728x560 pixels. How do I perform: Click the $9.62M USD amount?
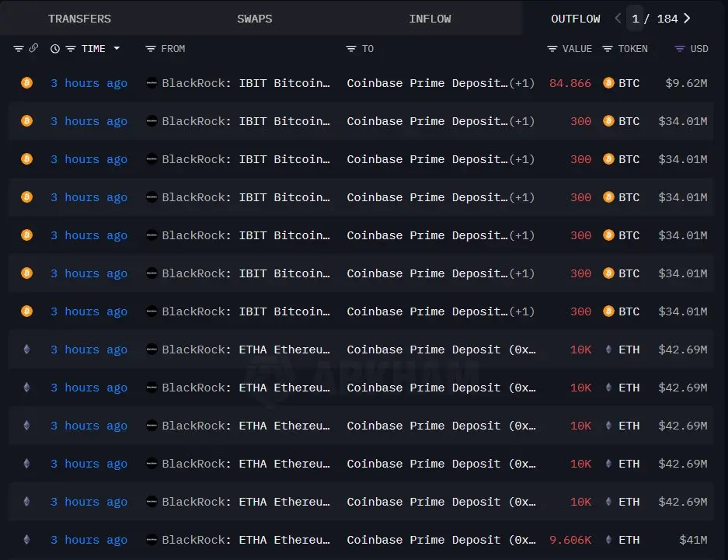[x=686, y=84]
